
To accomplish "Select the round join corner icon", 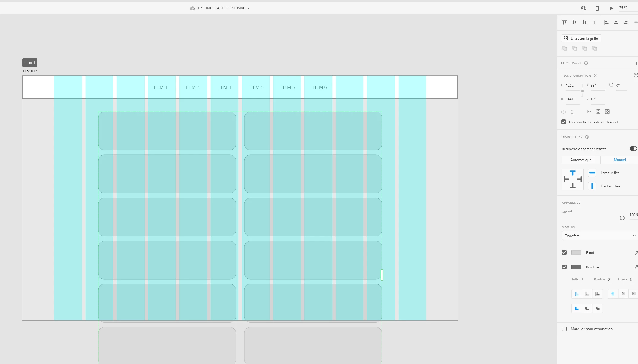I will pyautogui.click(x=587, y=308).
